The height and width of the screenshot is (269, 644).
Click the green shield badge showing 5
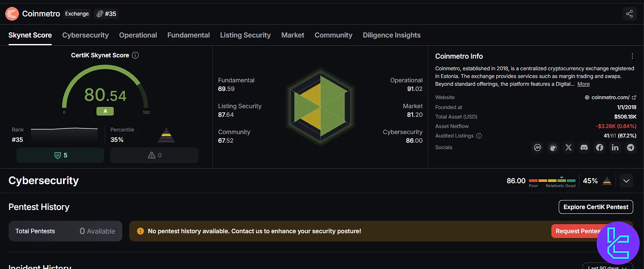pos(60,155)
